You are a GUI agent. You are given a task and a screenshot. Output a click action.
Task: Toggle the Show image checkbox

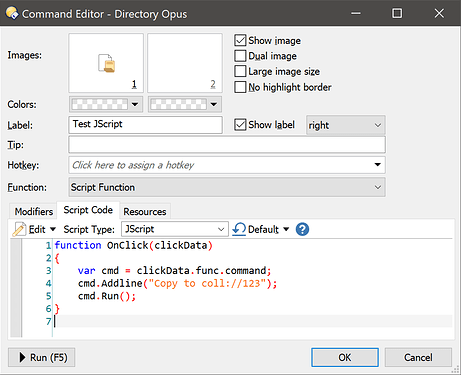(x=240, y=40)
